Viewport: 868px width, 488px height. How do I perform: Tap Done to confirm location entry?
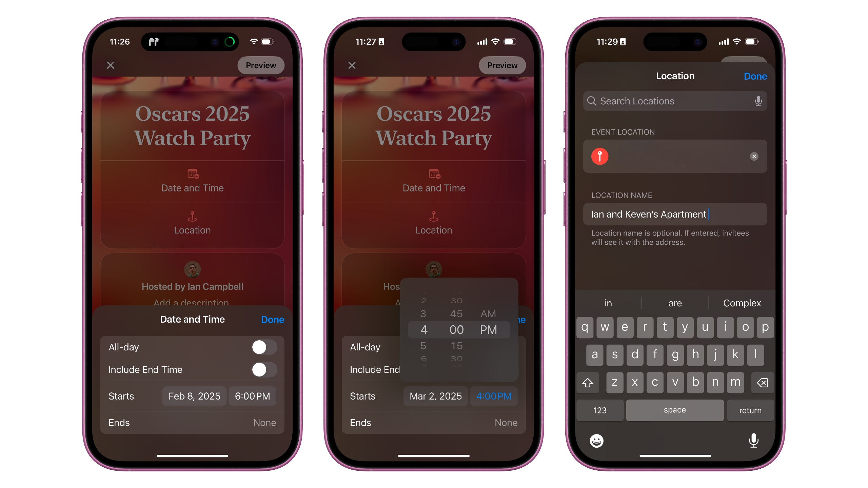coord(754,76)
